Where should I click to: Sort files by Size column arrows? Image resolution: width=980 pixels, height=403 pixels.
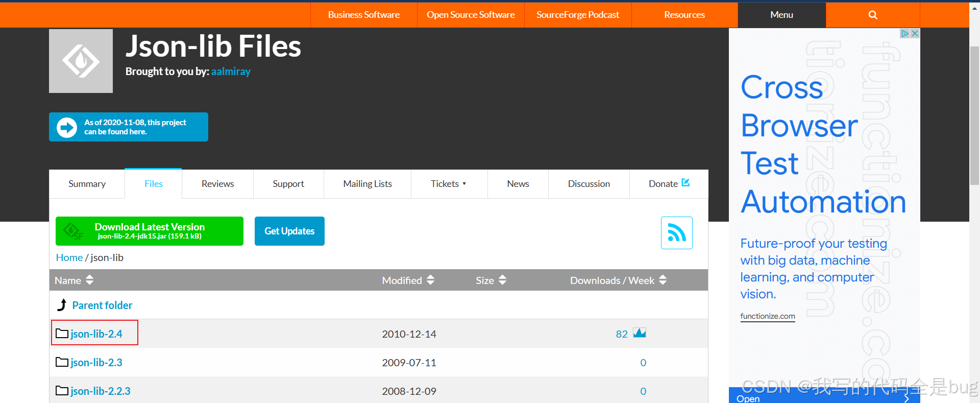(x=502, y=280)
